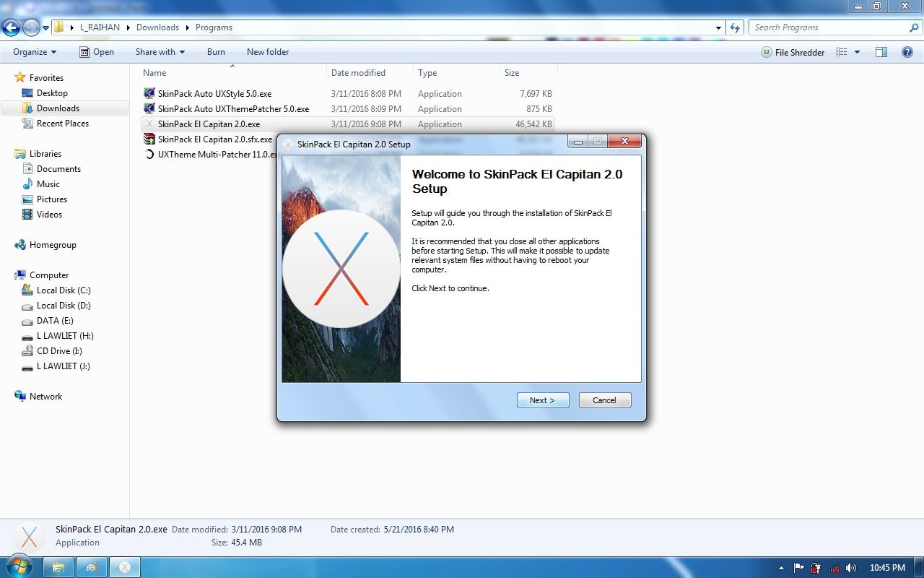The image size is (924, 578).
Task: Switch to SkinPack setup taskbar button
Action: [125, 567]
